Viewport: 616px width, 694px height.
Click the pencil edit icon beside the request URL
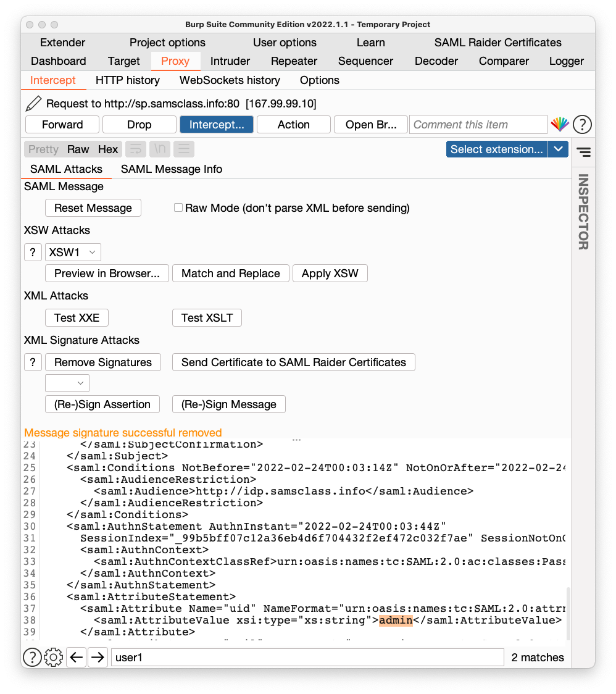pyautogui.click(x=33, y=104)
